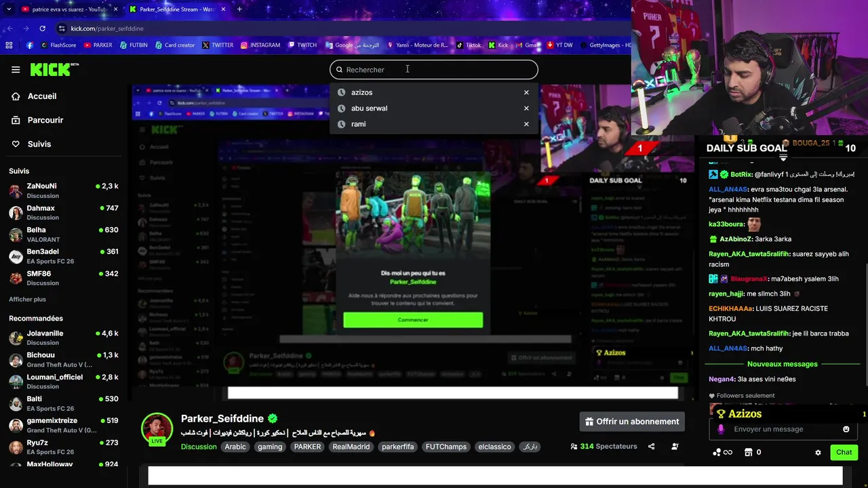Open chat settings gear

click(818, 453)
